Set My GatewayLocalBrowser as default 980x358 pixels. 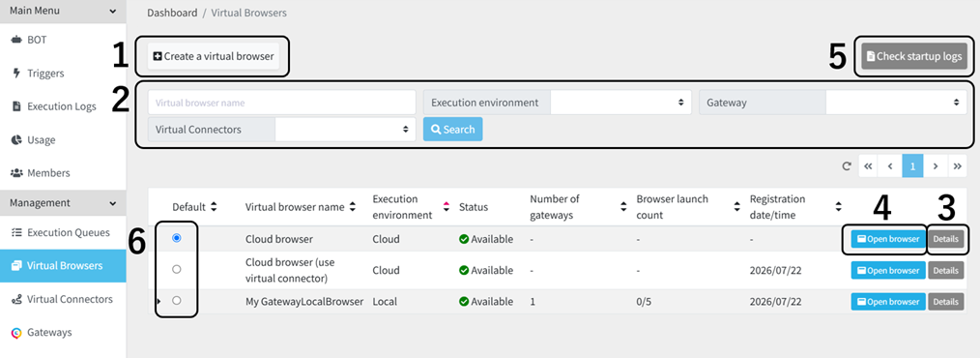(x=176, y=300)
